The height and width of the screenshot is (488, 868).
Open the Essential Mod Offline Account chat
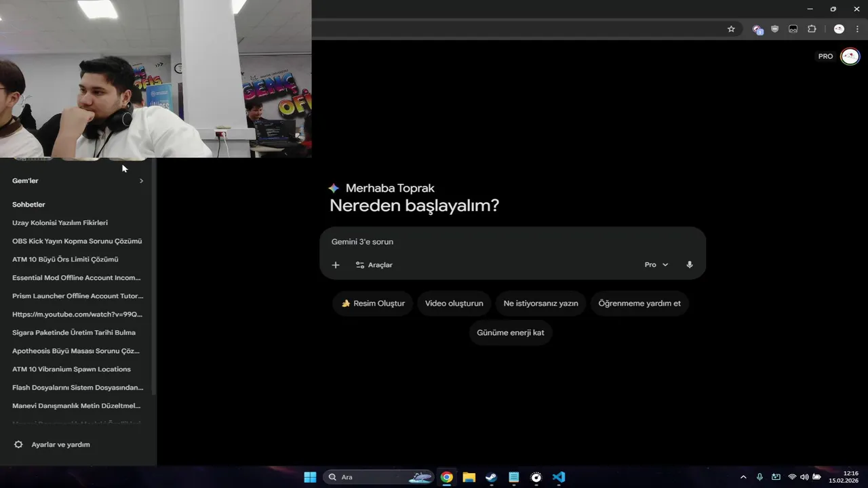coord(78,278)
